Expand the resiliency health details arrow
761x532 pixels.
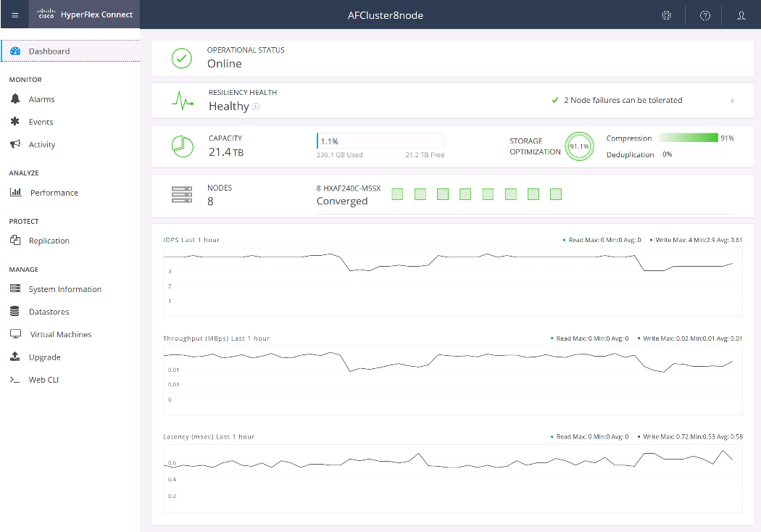pyautogui.click(x=732, y=101)
